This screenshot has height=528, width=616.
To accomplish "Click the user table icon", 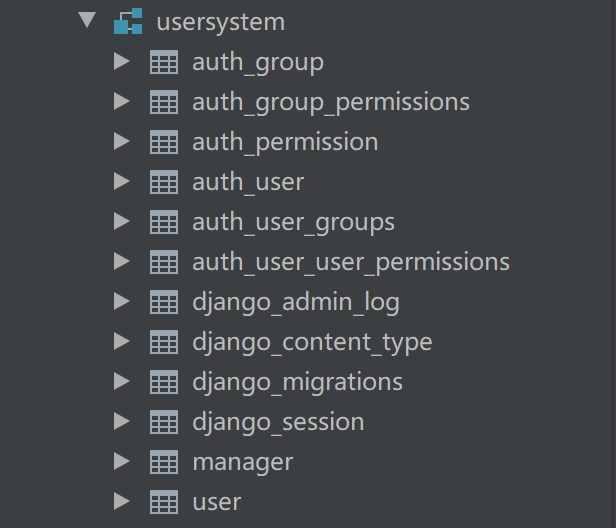I will tap(164, 502).
